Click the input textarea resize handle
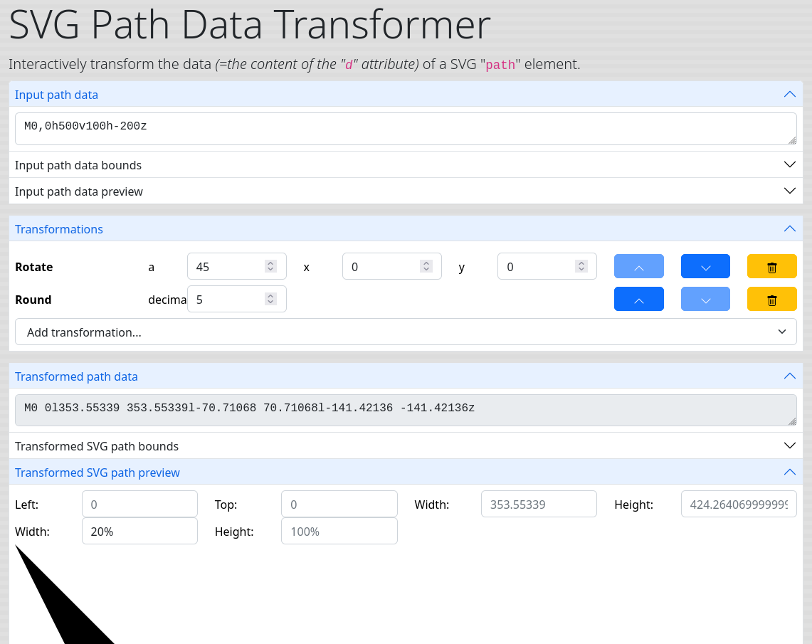Screen dimensions: 812x644 [x=792, y=140]
